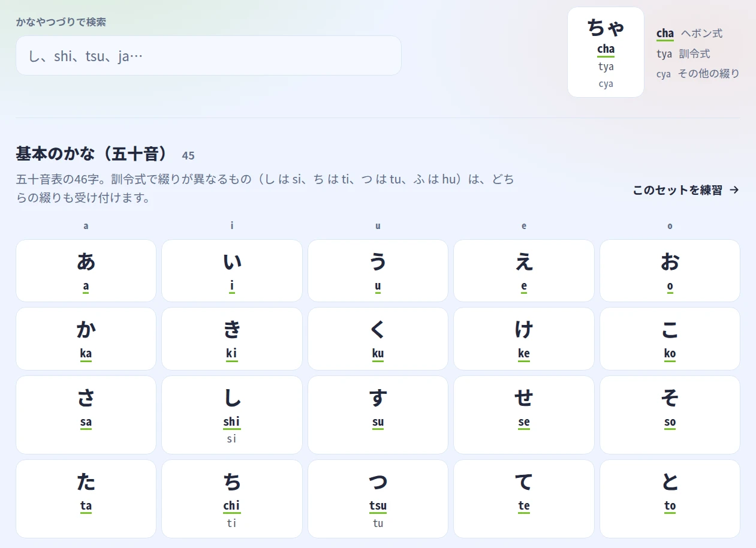Click the かなやつづりで検索 label

(61, 22)
